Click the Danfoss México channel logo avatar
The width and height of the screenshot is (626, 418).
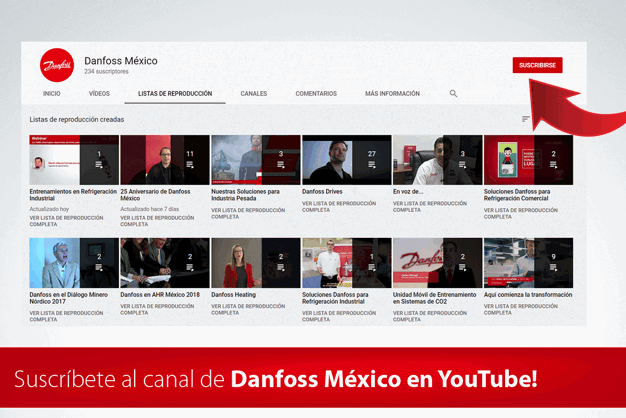(x=57, y=65)
